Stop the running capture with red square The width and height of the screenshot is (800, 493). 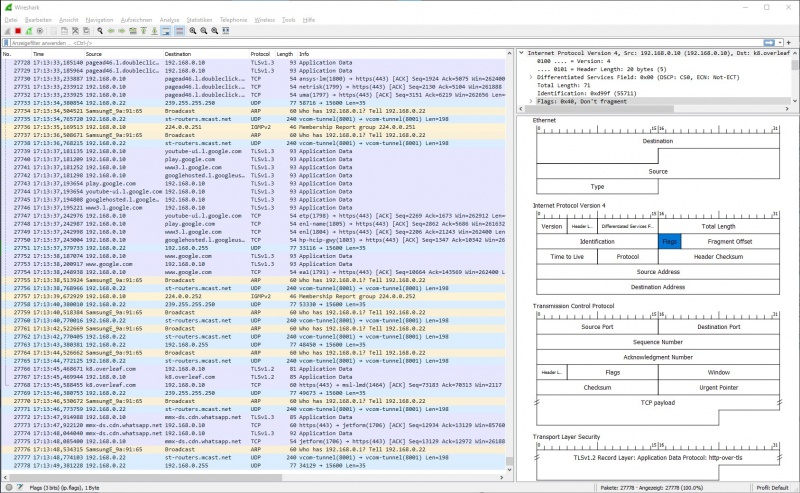click(18, 31)
